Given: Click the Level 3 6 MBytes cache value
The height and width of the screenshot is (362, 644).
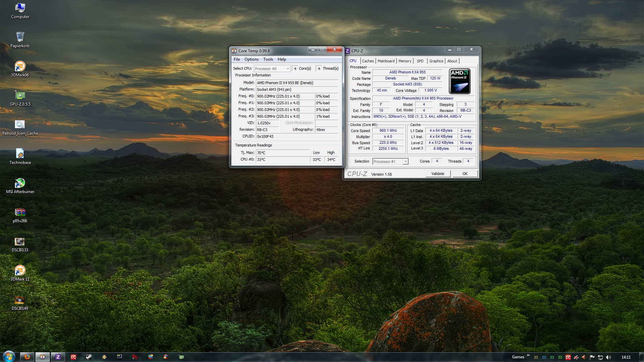Looking at the screenshot, I should (441, 149).
